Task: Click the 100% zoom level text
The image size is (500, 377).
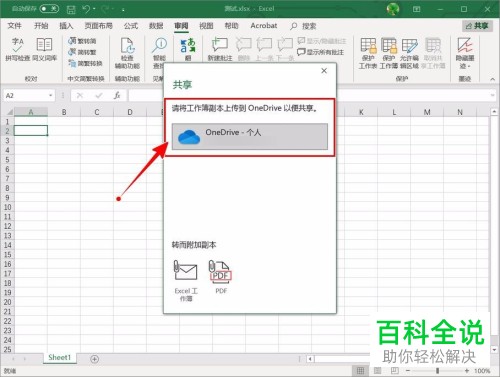Action: (482, 371)
